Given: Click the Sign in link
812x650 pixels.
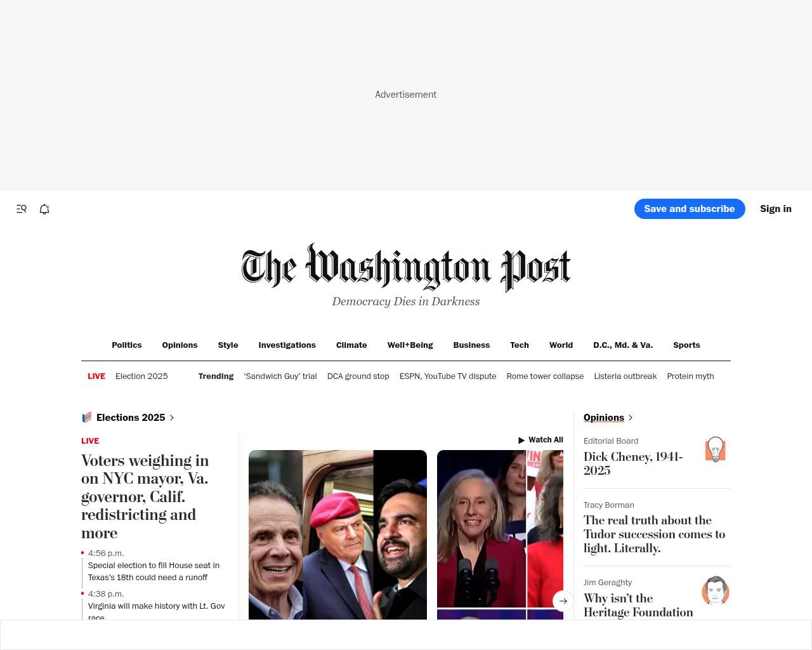Looking at the screenshot, I should coord(776,209).
